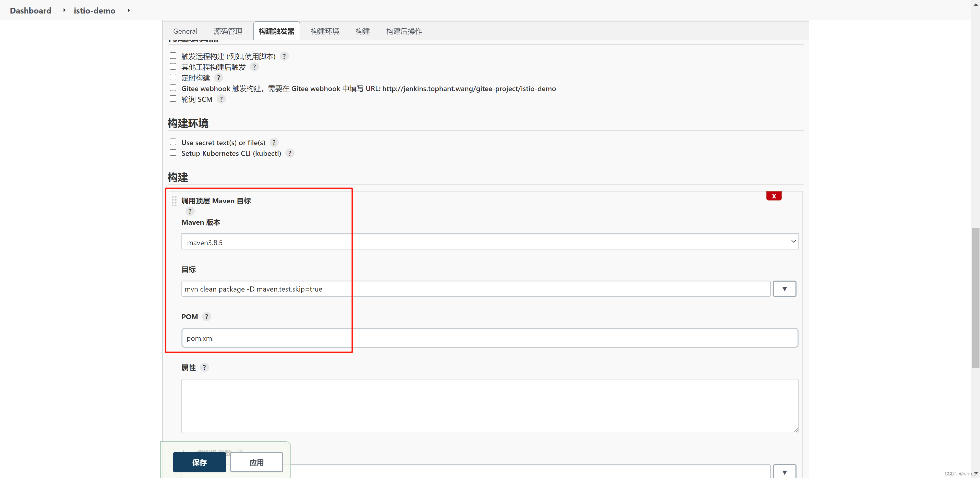The height and width of the screenshot is (478, 980).
Task: Open help for Setup Kubernetes CLI
Action: (290, 153)
